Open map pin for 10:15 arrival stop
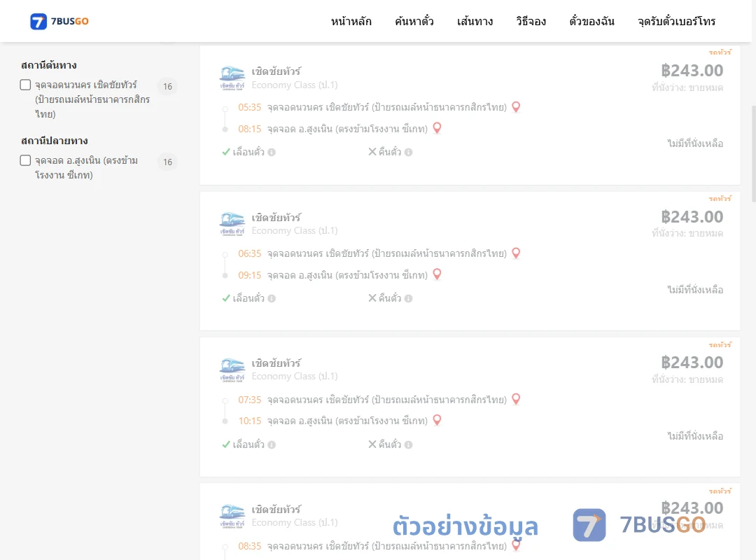This screenshot has width=756, height=560. 437,420
